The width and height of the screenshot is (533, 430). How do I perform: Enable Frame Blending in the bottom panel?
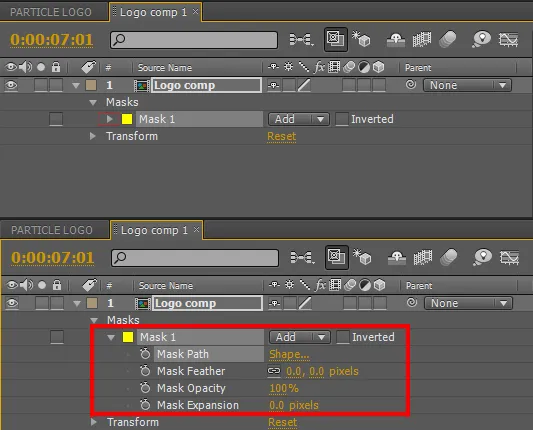(423, 257)
